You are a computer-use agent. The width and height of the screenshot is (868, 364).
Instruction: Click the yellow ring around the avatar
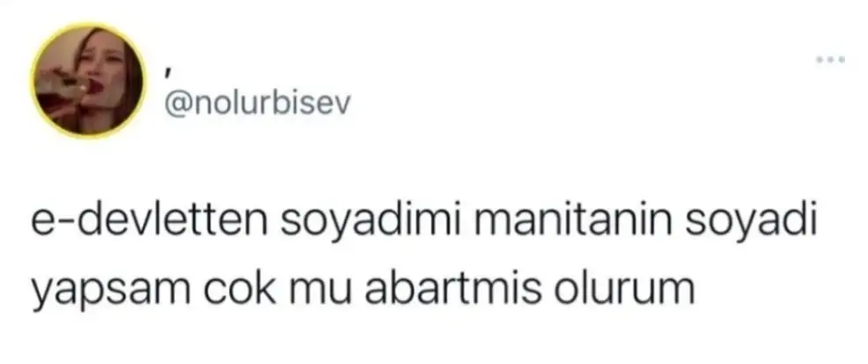[88, 26]
